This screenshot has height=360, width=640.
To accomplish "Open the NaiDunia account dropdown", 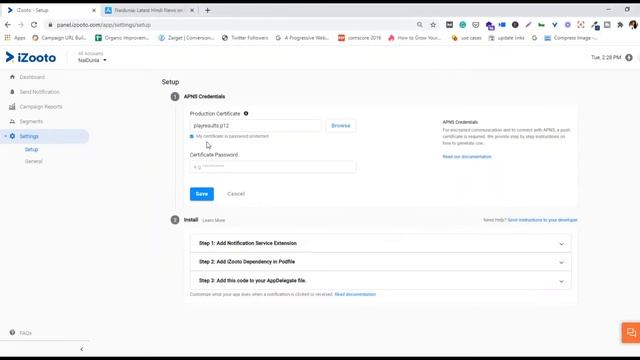I will coord(92,60).
